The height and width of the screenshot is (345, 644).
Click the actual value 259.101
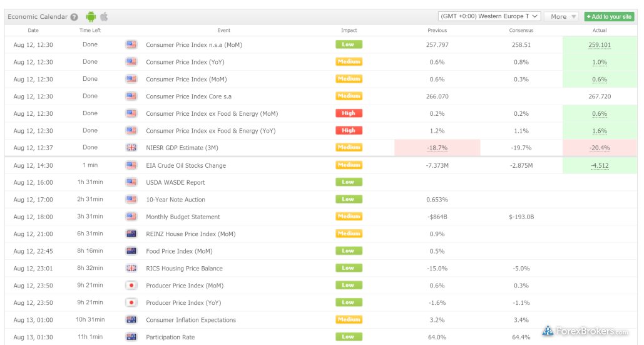(600, 45)
